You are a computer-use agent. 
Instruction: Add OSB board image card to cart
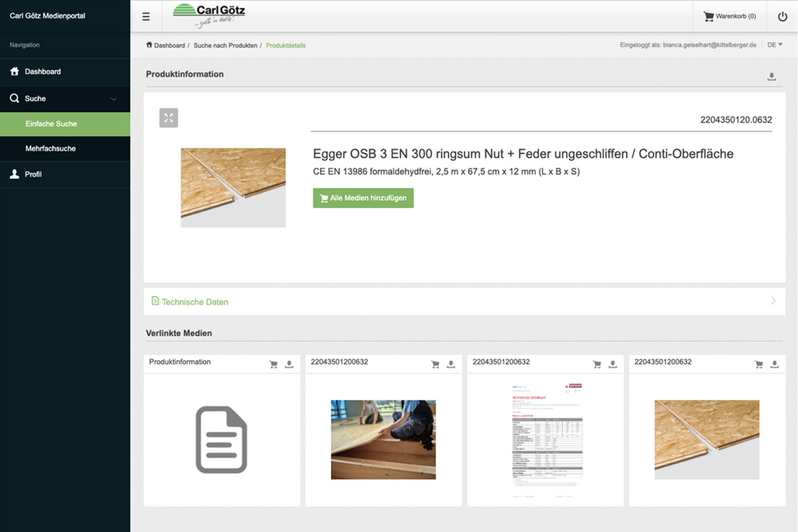(759, 364)
